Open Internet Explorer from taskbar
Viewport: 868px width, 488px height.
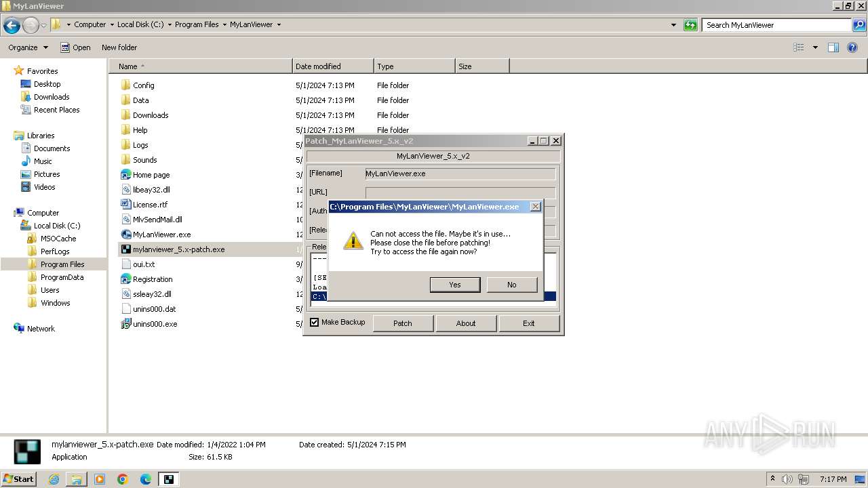(x=54, y=479)
